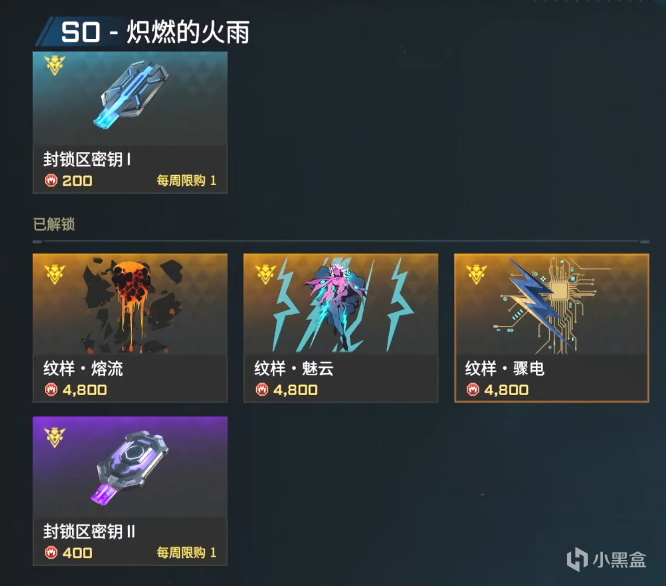
Task: Click the red currency icon beside 400
Action: (x=51, y=552)
